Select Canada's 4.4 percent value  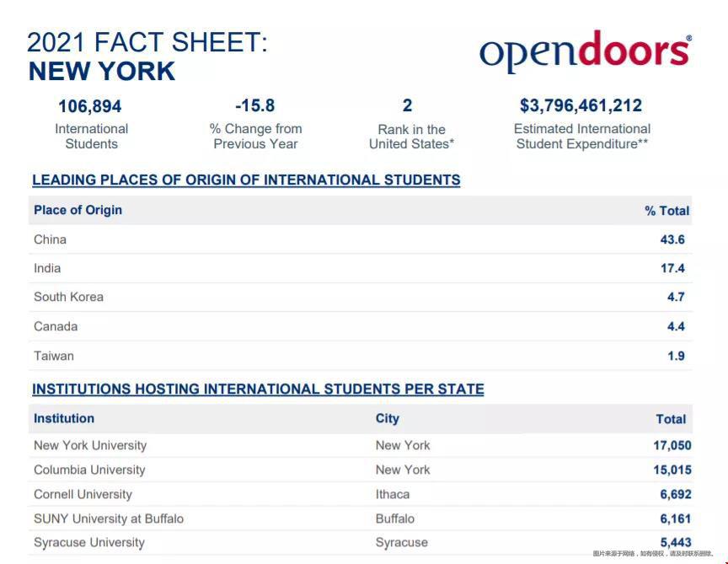point(676,326)
